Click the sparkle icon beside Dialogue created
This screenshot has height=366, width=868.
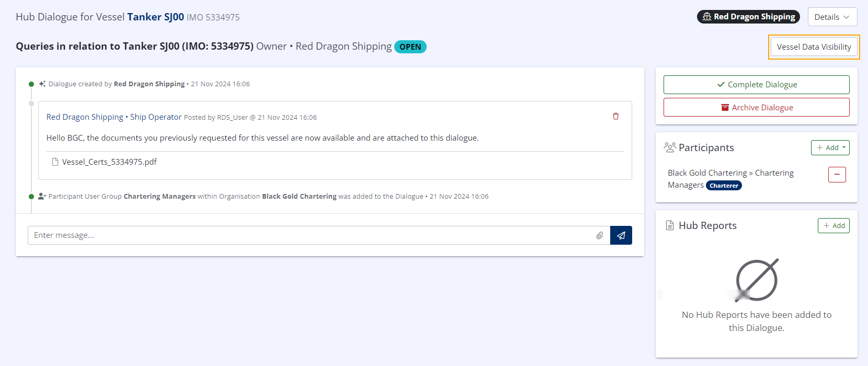[42, 84]
